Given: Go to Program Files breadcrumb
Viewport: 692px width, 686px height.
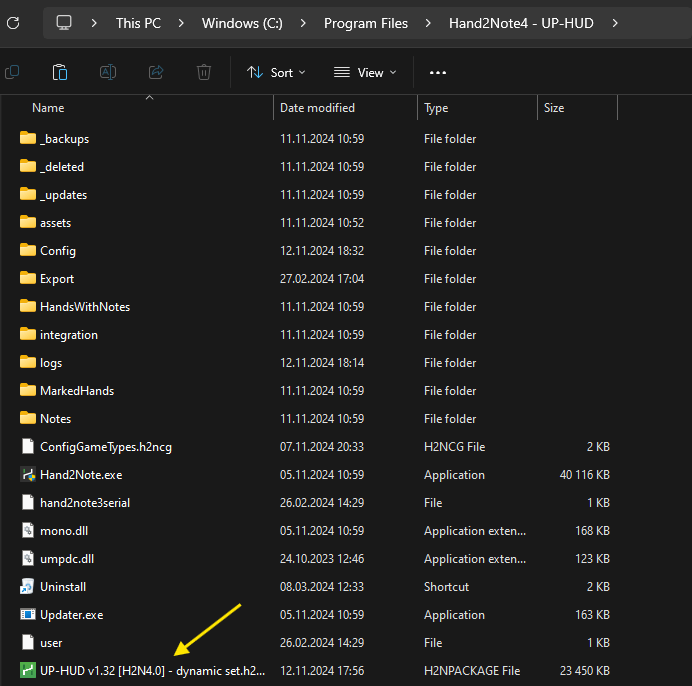Looking at the screenshot, I should point(366,23).
